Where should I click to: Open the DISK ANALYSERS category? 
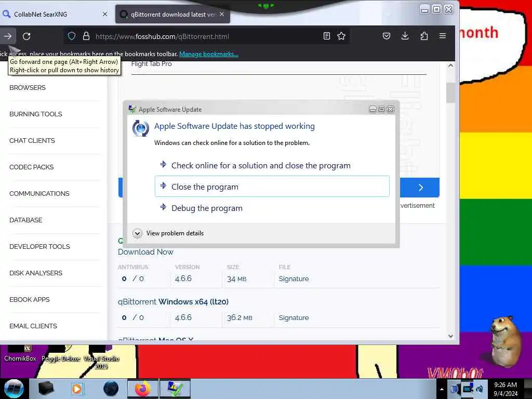click(36, 273)
